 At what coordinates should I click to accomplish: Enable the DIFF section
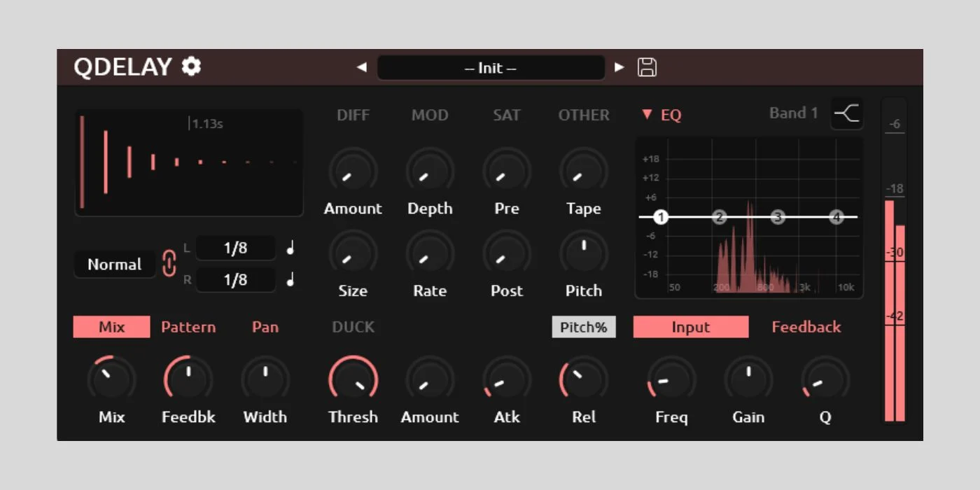pos(353,115)
